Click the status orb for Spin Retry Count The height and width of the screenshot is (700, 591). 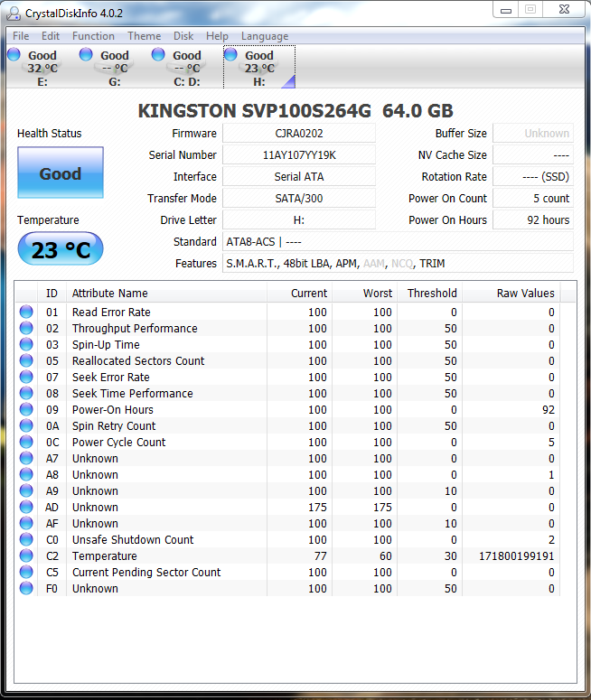click(26, 425)
